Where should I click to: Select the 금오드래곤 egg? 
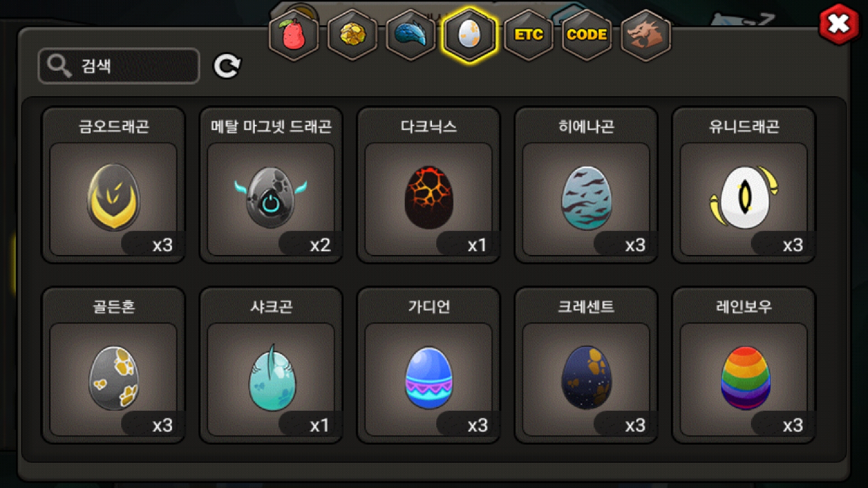pyautogui.click(x=113, y=185)
